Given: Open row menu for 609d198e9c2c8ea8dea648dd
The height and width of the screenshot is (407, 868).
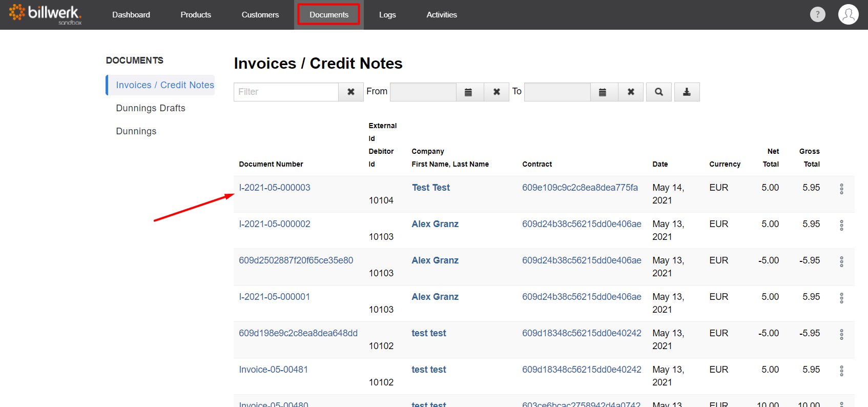Looking at the screenshot, I should click(x=841, y=334).
